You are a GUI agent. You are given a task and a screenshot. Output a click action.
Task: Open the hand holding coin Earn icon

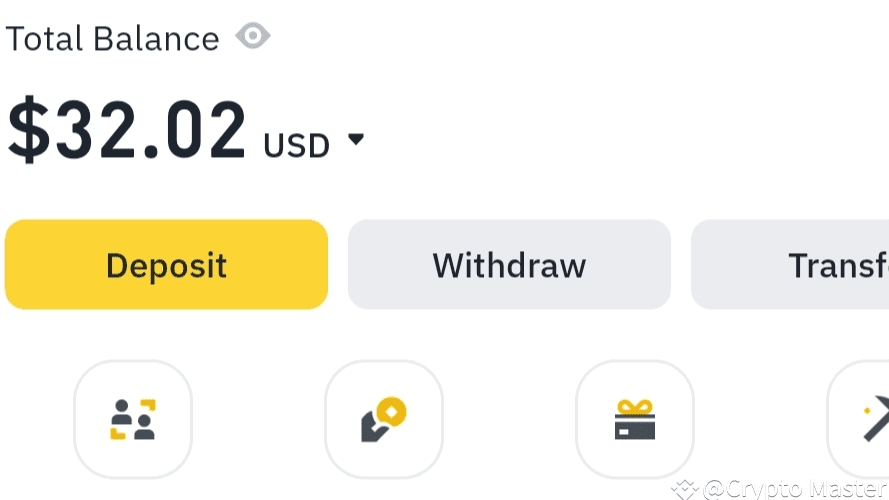point(384,420)
